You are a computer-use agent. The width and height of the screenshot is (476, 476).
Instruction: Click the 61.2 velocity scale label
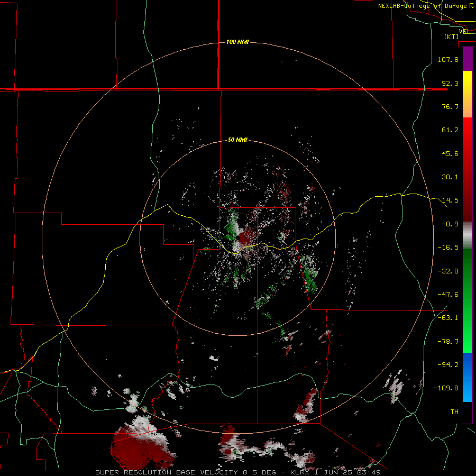450,130
